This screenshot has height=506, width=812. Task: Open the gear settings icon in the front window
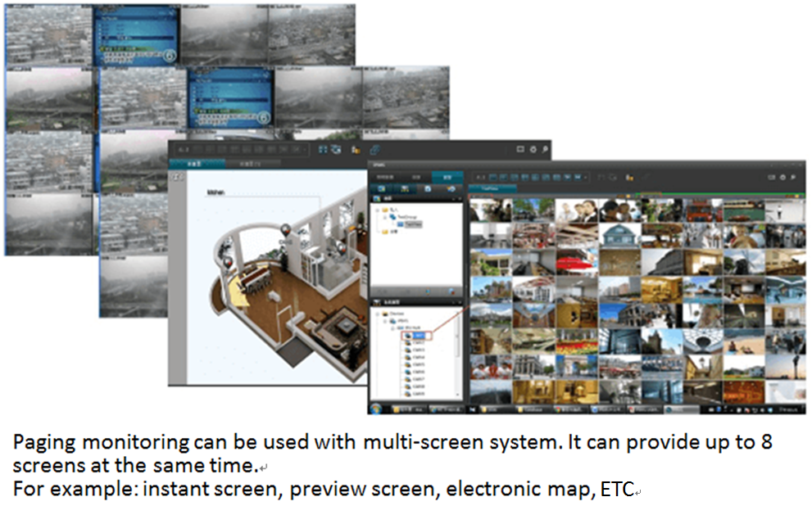pos(783,178)
